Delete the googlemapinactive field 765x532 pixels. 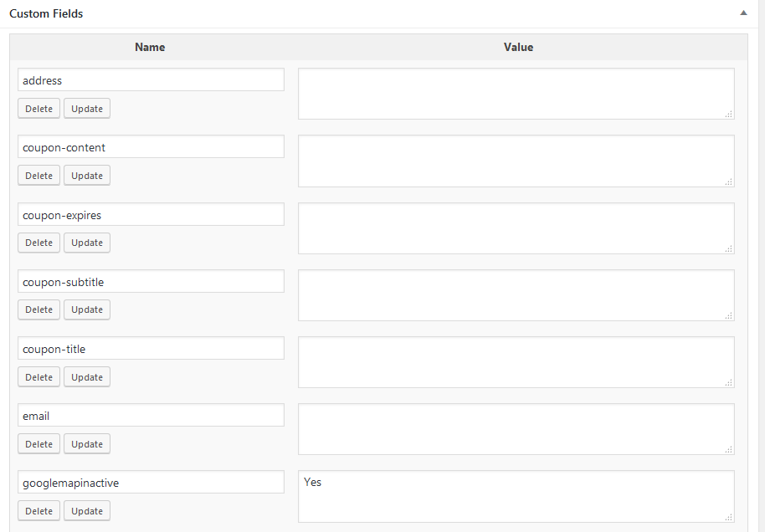click(39, 511)
